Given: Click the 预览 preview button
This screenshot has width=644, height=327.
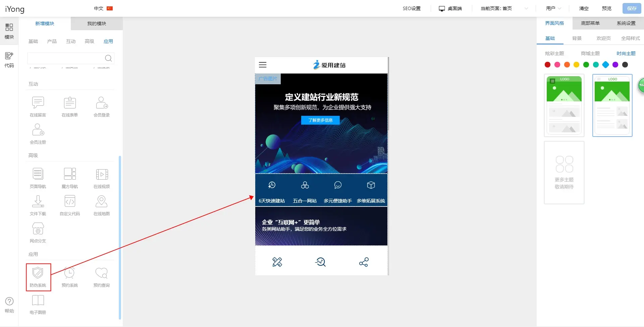Looking at the screenshot, I should [x=606, y=8].
